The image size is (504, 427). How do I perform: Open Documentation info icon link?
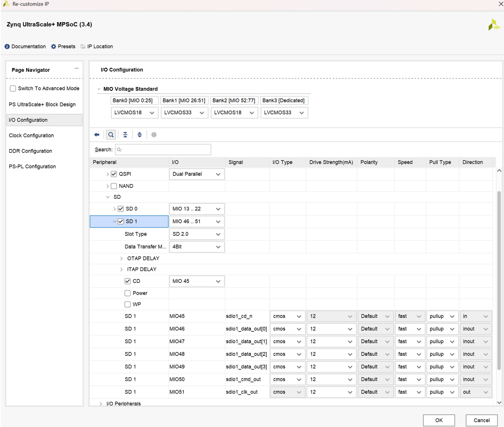tap(7, 47)
